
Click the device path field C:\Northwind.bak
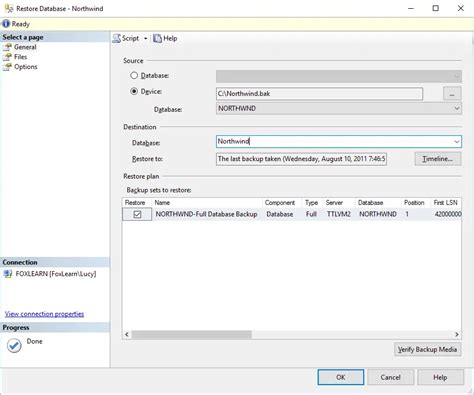[x=319, y=94]
